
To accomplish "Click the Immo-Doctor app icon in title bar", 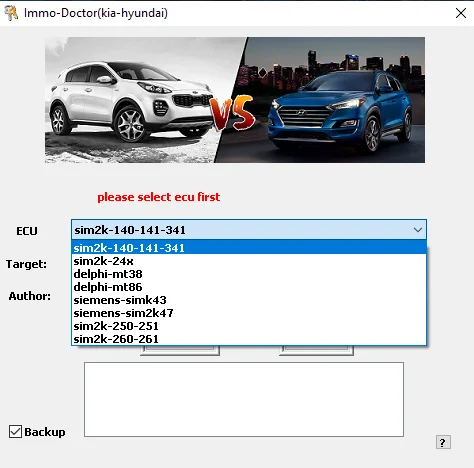I will (11, 13).
